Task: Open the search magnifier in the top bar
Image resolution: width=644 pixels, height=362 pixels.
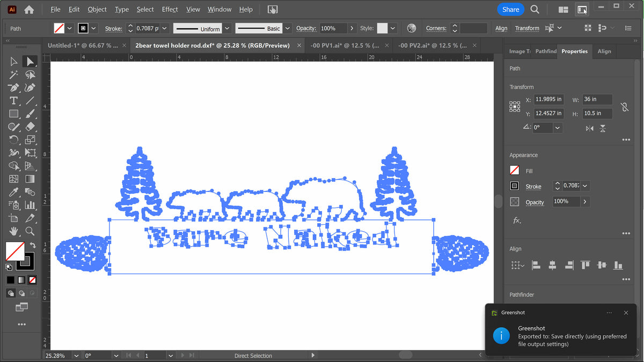Action: (535, 9)
